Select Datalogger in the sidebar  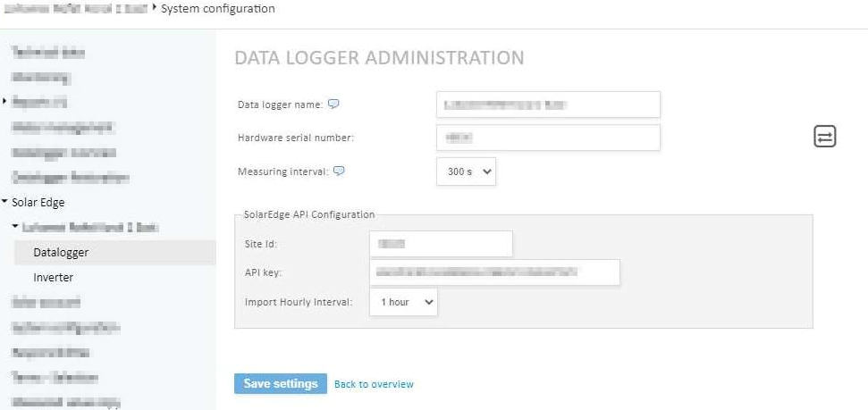tap(61, 253)
